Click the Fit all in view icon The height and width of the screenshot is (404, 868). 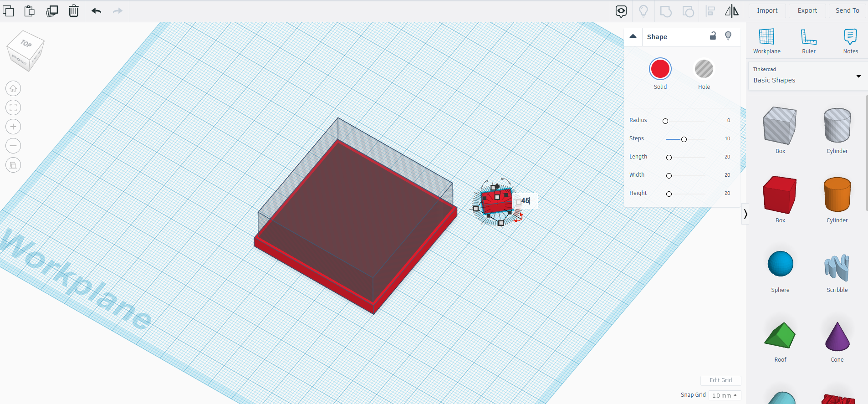point(13,107)
